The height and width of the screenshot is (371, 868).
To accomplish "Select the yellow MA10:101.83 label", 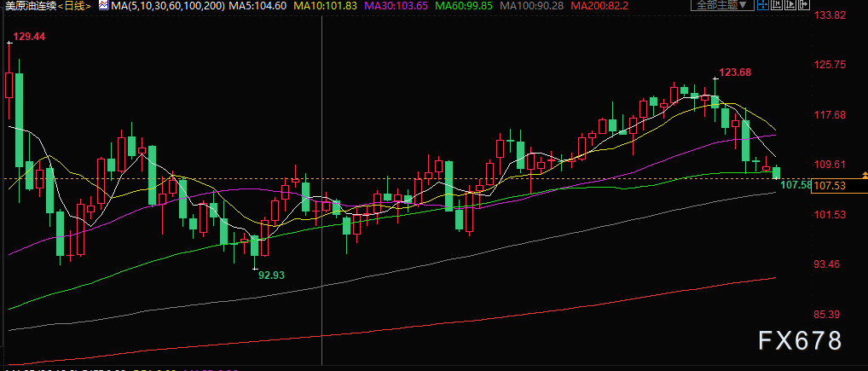I will coord(324,6).
